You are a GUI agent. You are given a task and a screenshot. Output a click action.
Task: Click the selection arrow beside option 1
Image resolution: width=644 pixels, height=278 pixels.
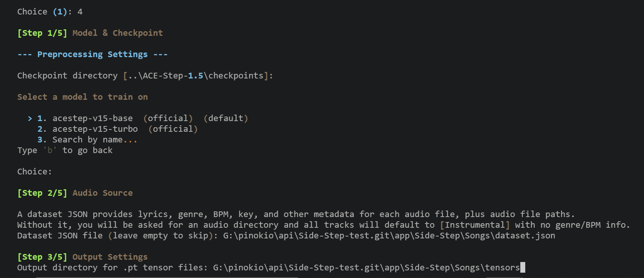(30, 118)
